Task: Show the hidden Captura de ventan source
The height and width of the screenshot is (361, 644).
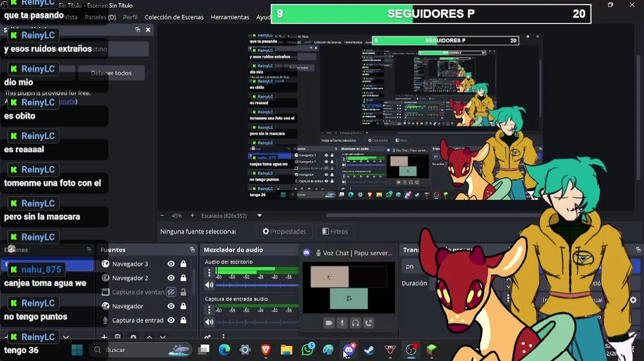Action: coord(171,292)
